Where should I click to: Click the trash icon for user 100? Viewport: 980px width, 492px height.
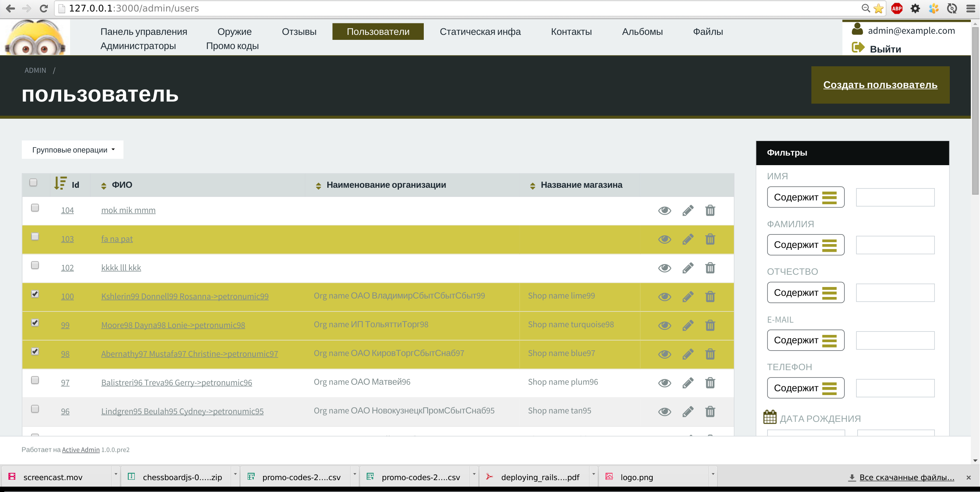click(710, 297)
